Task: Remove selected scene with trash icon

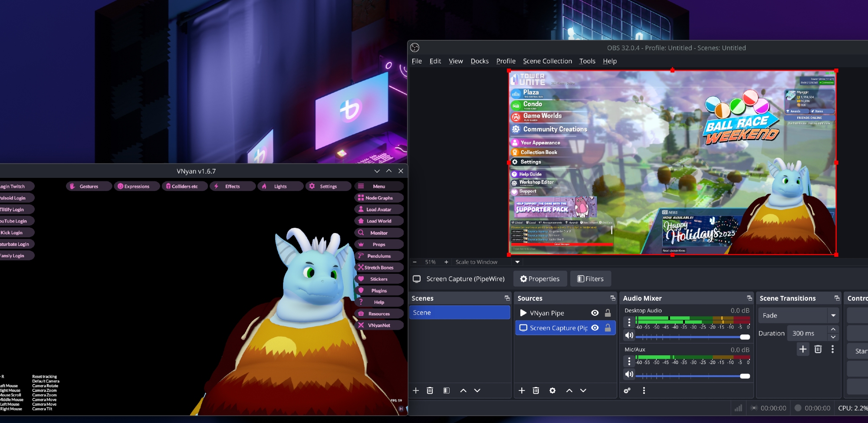Action: click(x=430, y=390)
